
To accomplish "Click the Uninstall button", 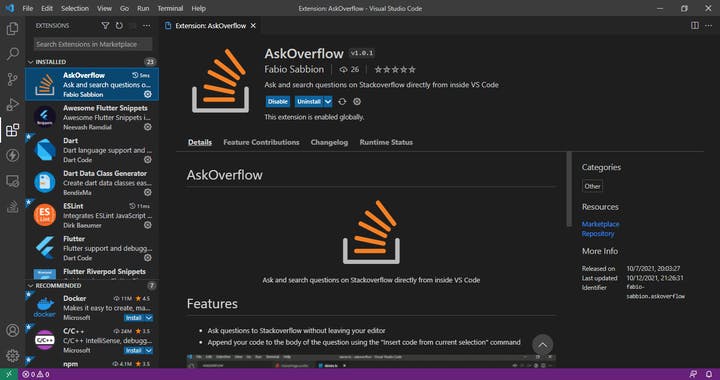I will pyautogui.click(x=309, y=101).
